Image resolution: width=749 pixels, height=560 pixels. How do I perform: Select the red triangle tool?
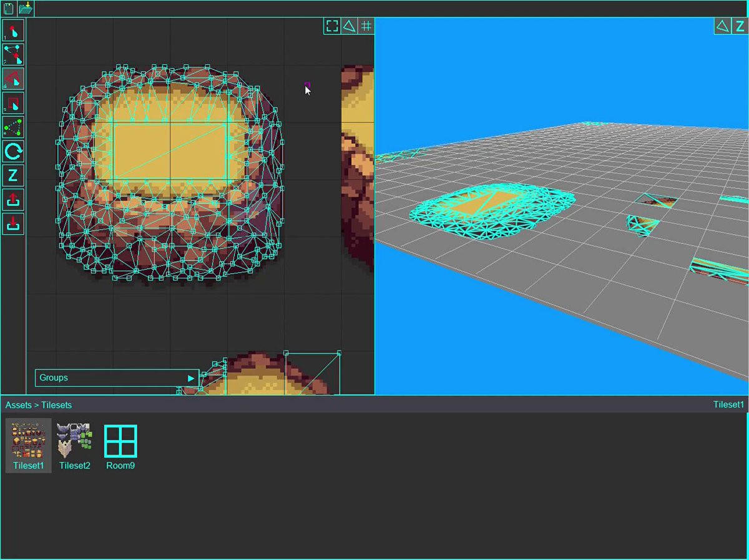[13, 79]
